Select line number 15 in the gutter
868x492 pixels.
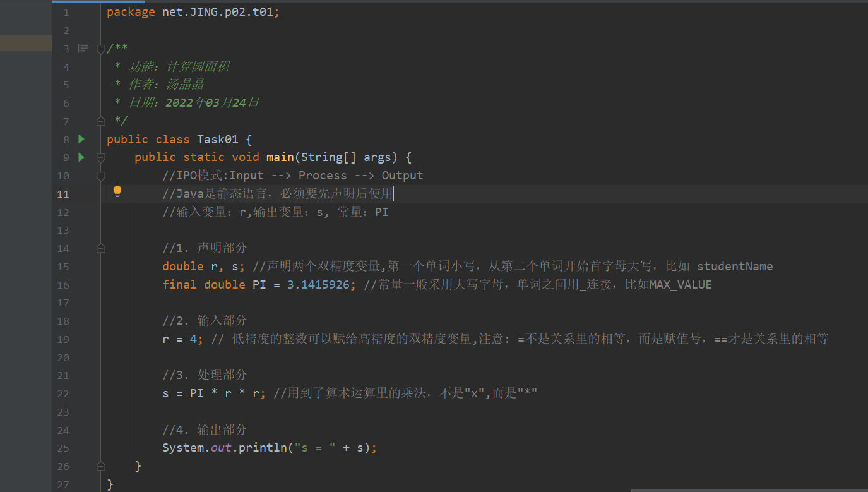63,267
